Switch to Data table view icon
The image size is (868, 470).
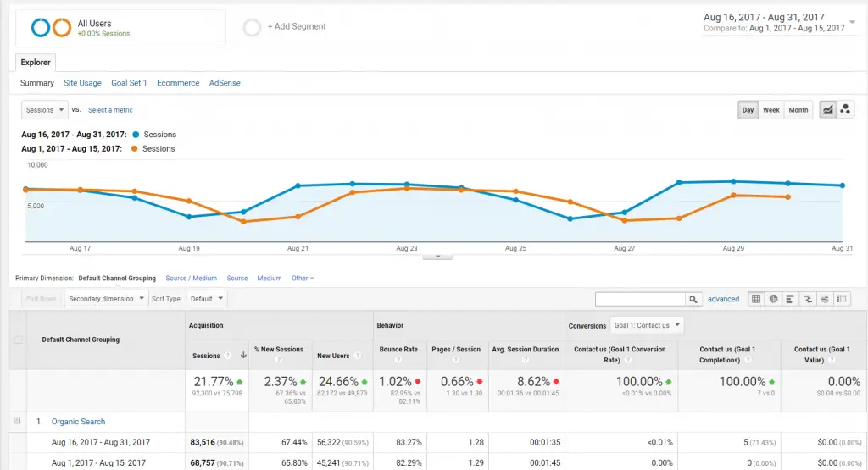755,299
